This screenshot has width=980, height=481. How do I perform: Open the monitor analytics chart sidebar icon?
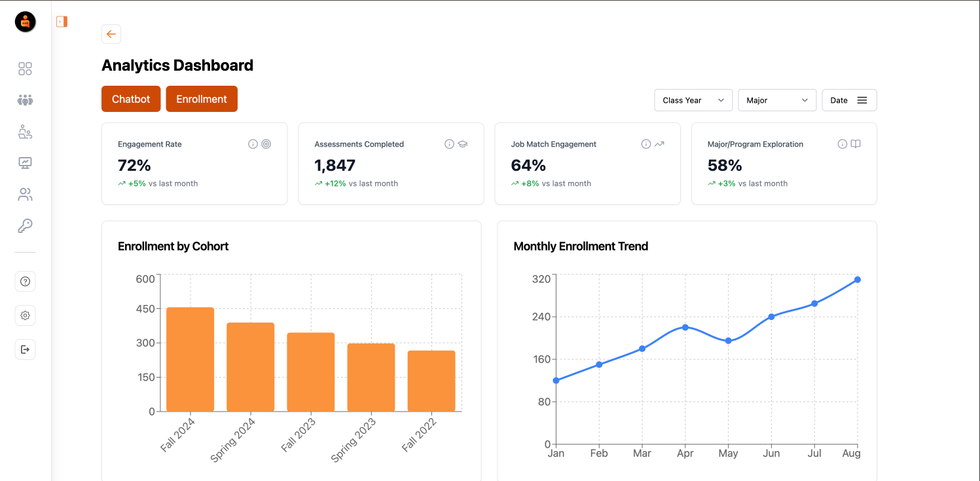click(x=26, y=163)
